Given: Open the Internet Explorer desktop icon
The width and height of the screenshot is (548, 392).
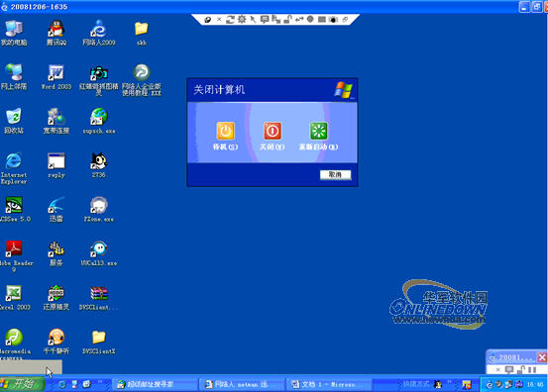Looking at the screenshot, I should [14, 167].
